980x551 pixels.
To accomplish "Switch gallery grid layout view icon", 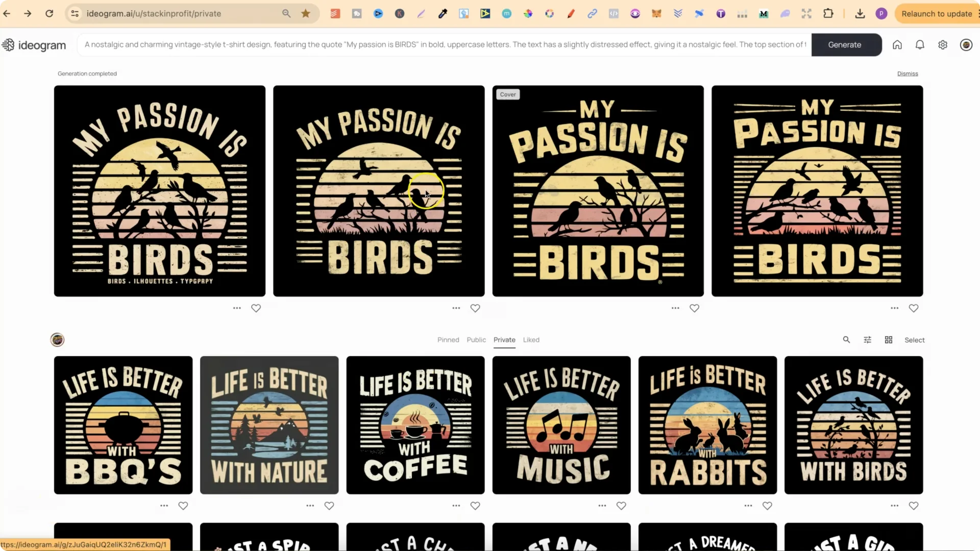I will (889, 340).
